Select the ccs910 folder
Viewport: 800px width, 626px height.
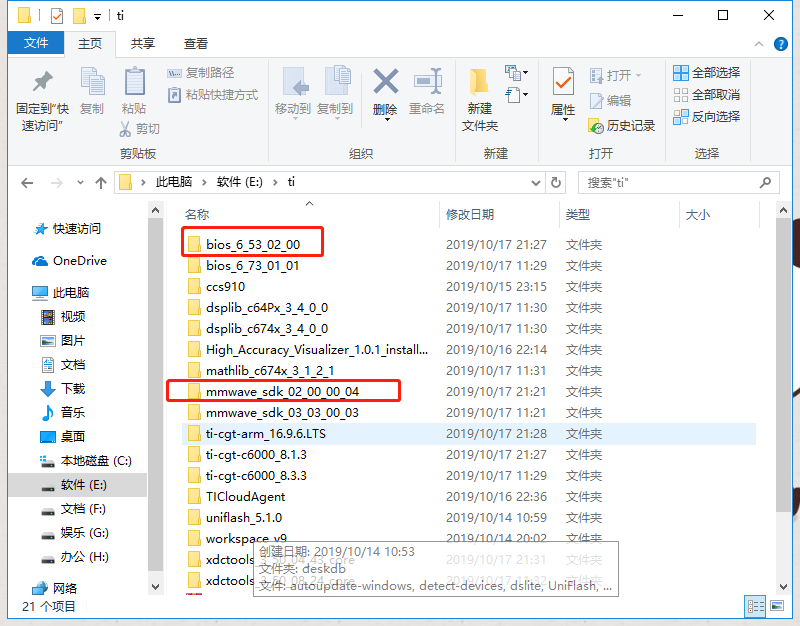226,287
